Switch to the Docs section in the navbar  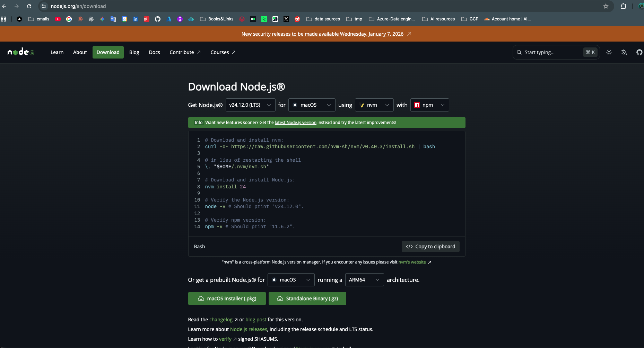(154, 52)
